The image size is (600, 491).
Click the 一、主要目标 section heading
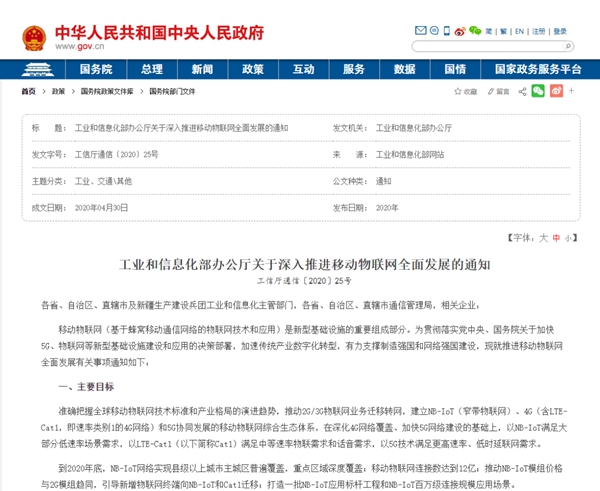coord(86,387)
